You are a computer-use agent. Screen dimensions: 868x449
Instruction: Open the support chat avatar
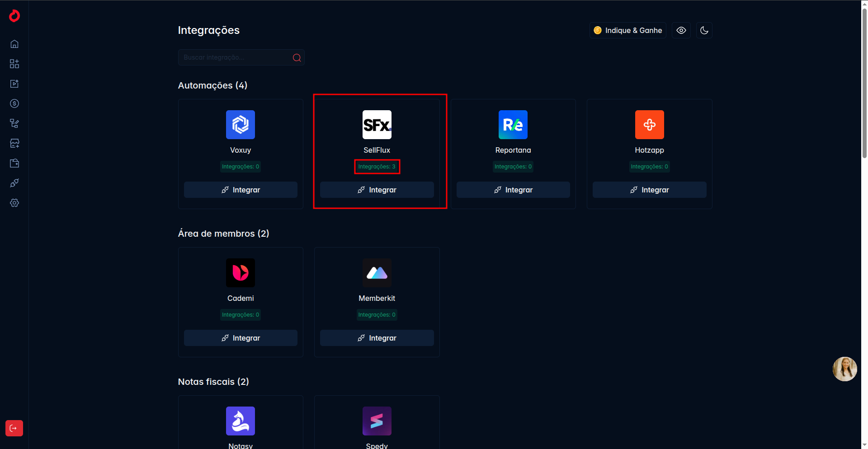point(845,369)
